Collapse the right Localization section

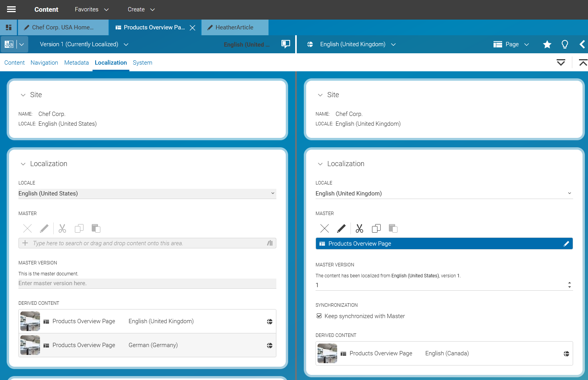pos(320,164)
